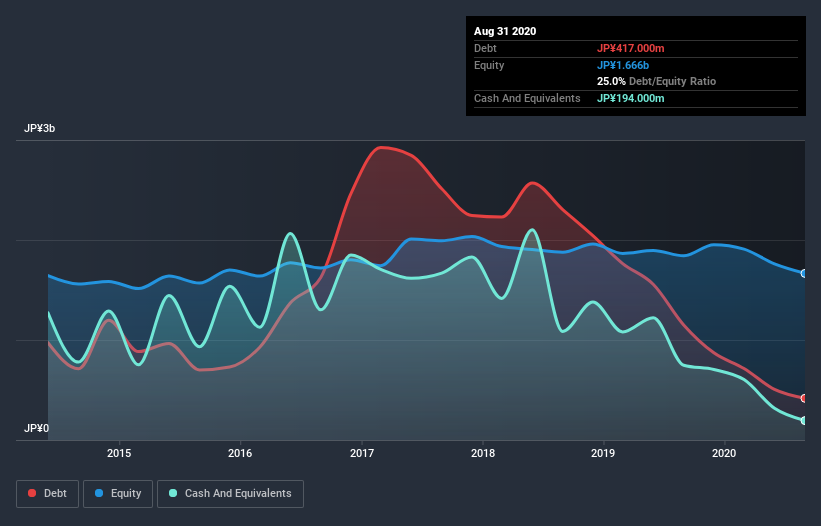Click the JP¥417.000m debt value
This screenshot has height=526, width=821.
point(630,48)
